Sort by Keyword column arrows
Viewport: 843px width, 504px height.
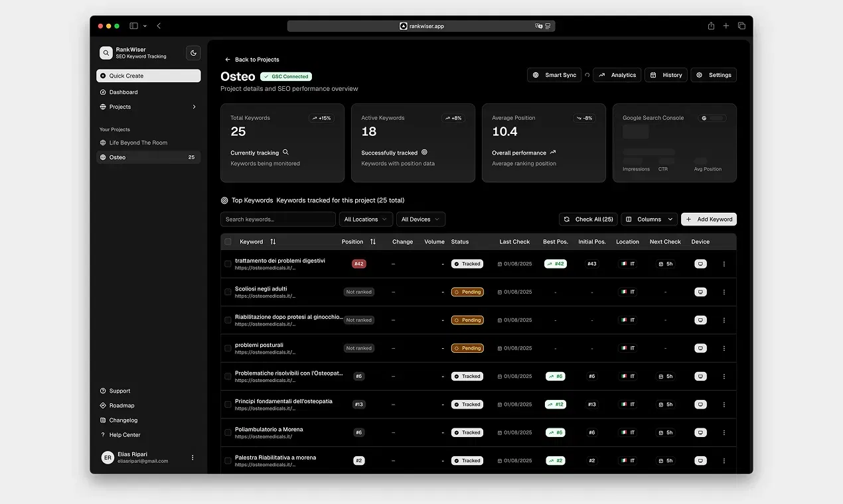coord(273,242)
